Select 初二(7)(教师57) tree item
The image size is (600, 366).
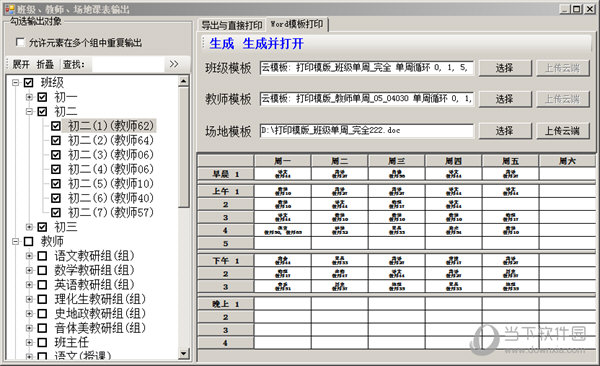(x=111, y=212)
